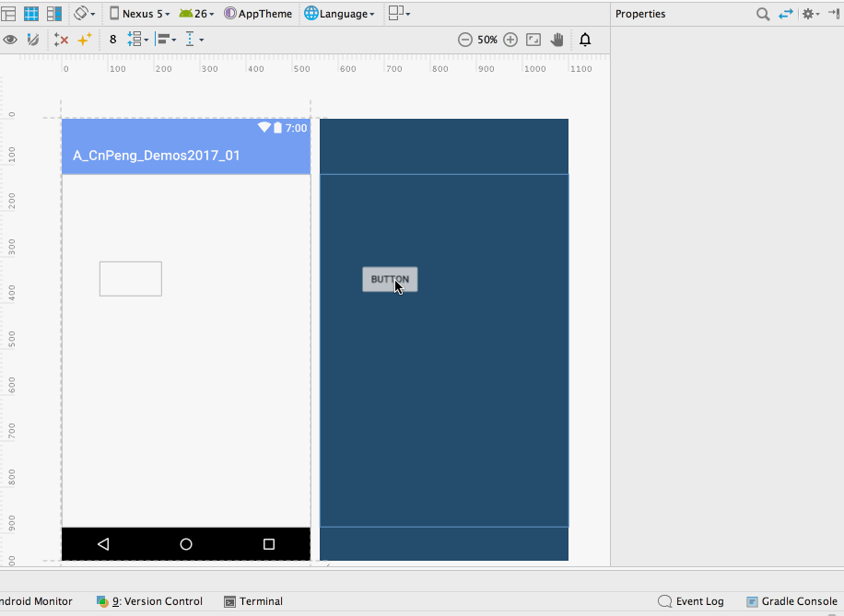Viewport: 844px width, 616px height.
Task: Show Design plus Blueprint view
Action: pyautogui.click(x=54, y=14)
